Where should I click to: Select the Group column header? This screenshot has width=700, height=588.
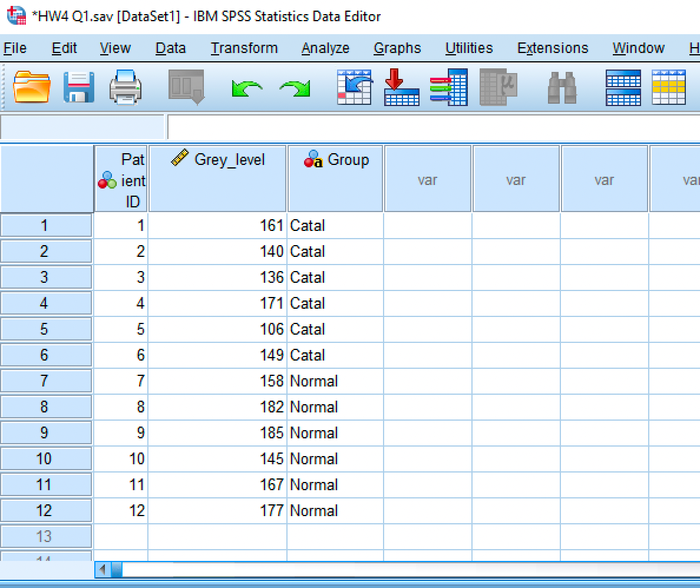(x=335, y=179)
